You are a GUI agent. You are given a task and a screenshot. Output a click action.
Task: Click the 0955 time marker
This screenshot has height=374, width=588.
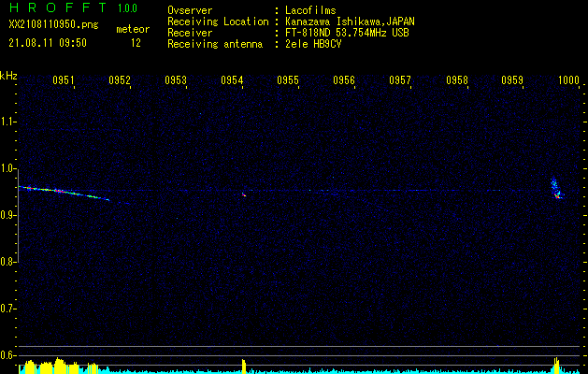pyautogui.click(x=288, y=79)
